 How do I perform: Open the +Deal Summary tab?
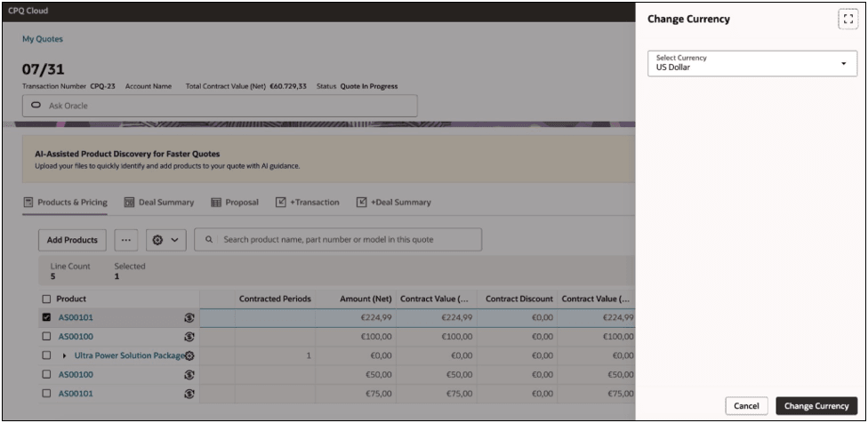(x=394, y=203)
